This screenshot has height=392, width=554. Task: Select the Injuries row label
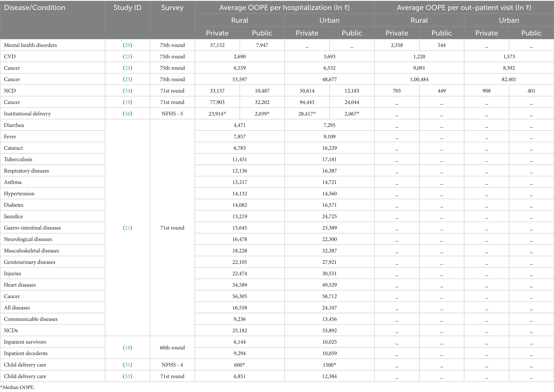click(12, 273)
